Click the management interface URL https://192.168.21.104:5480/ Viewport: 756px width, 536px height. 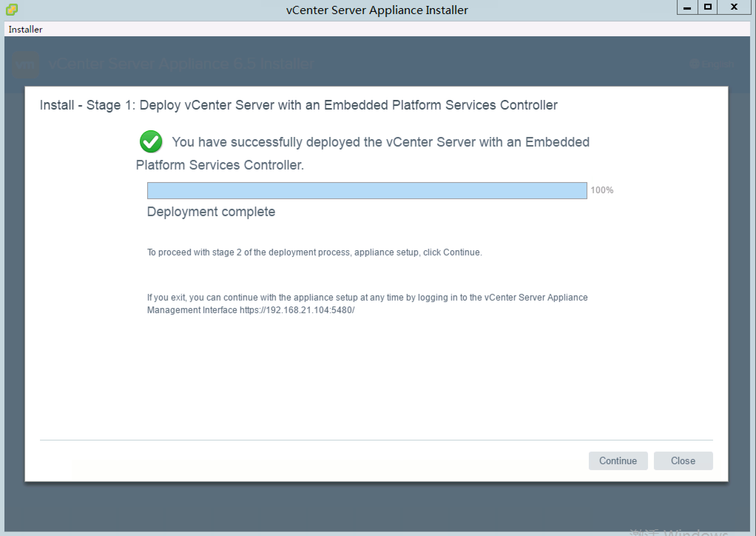(297, 310)
